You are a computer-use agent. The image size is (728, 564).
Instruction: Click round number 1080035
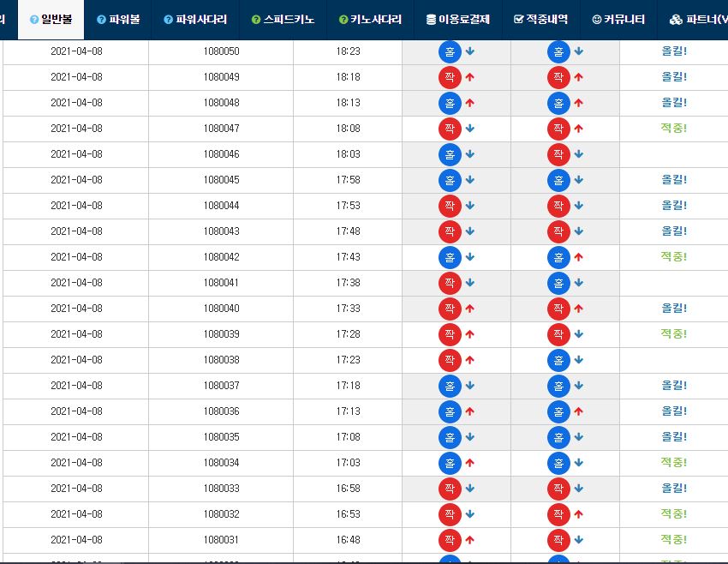(222, 437)
